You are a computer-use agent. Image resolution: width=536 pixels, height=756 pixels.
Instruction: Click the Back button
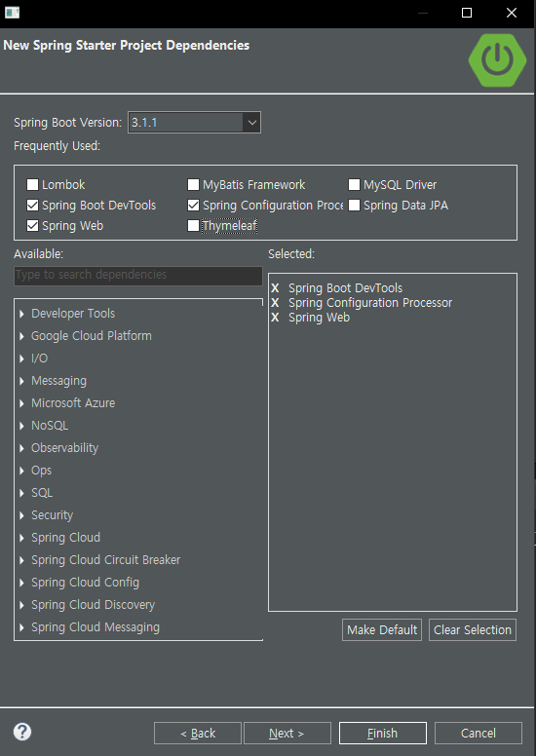pyautogui.click(x=198, y=734)
